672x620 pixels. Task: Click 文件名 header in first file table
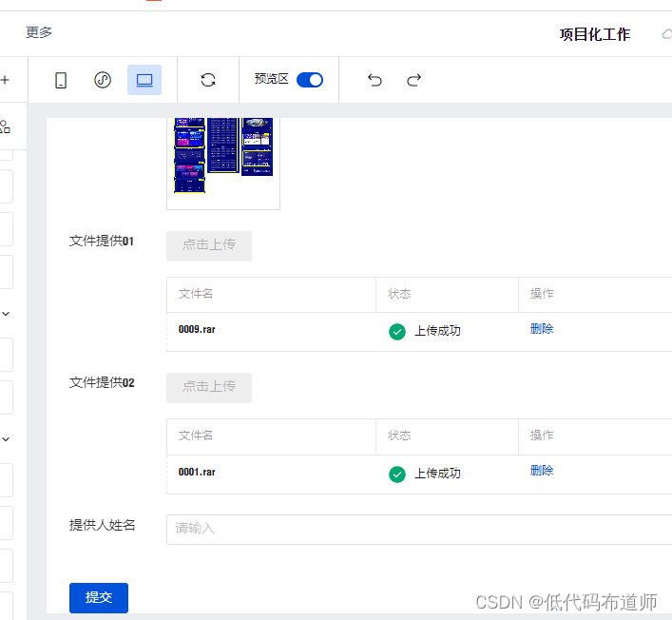196,294
